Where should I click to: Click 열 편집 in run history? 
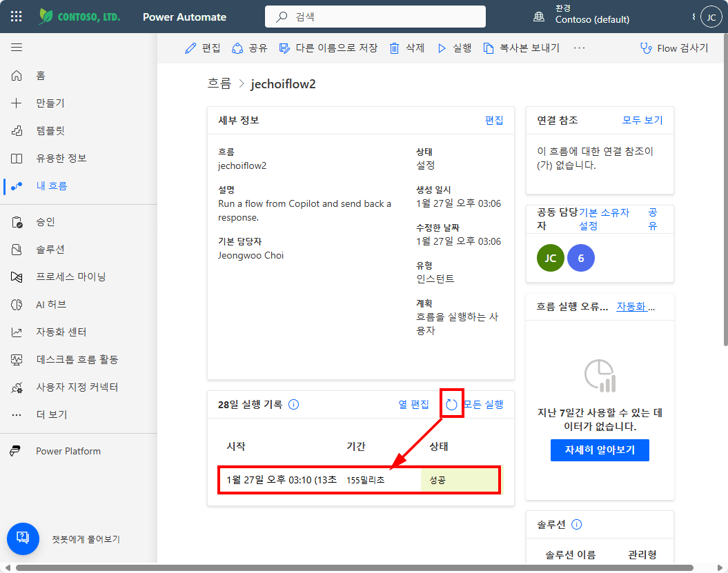click(413, 405)
